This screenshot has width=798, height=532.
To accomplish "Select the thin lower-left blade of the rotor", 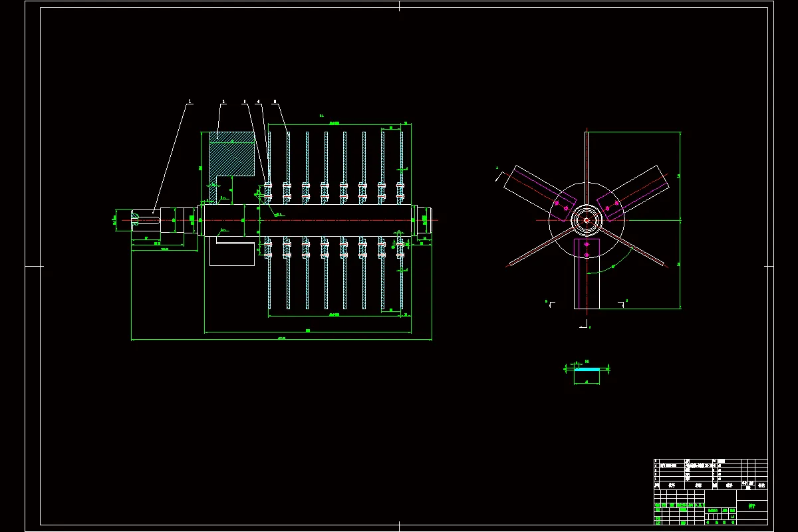I will [x=541, y=247].
